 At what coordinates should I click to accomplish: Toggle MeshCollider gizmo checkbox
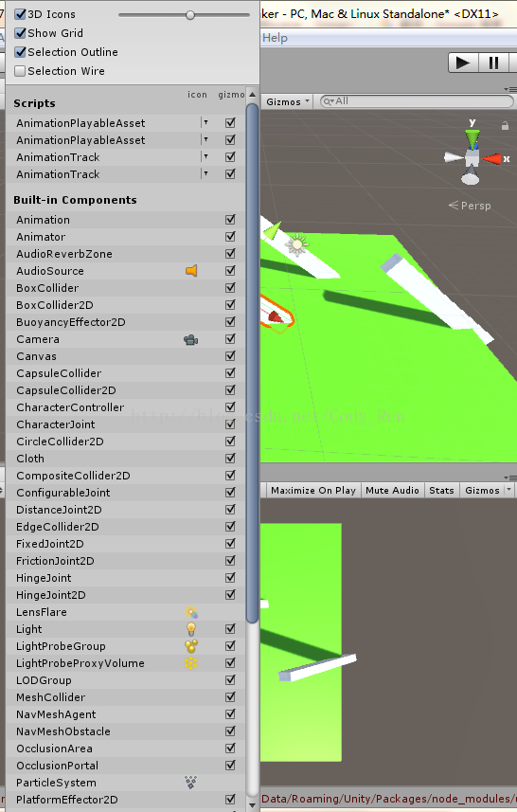[x=230, y=697]
